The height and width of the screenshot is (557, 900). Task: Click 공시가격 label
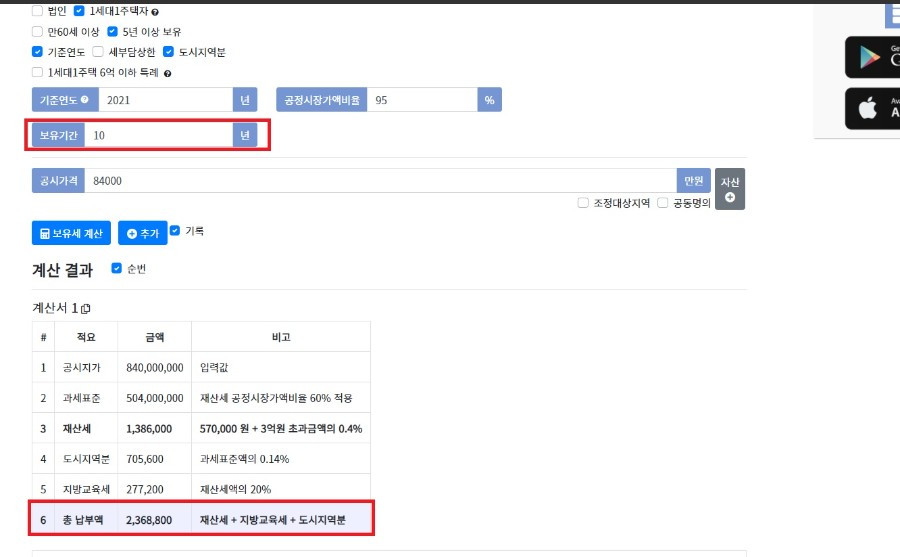(x=59, y=181)
